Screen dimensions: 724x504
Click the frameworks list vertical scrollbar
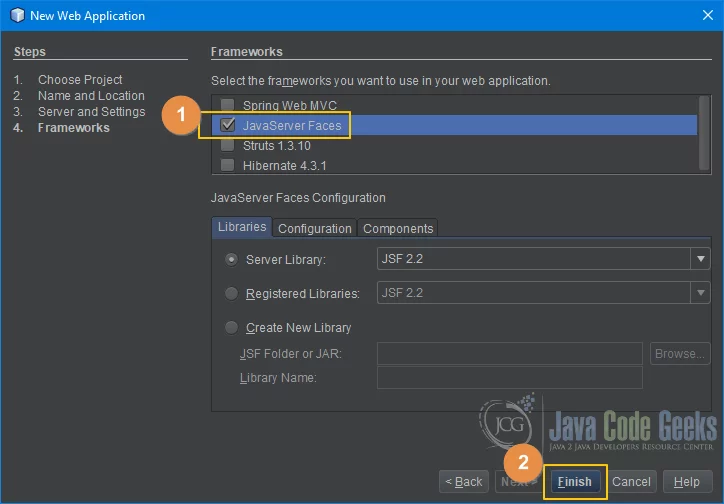click(x=704, y=133)
